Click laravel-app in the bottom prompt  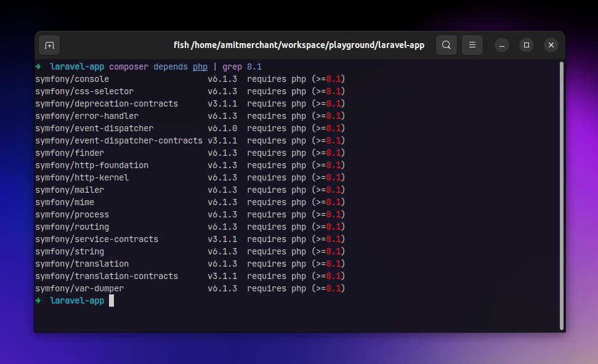tap(77, 301)
